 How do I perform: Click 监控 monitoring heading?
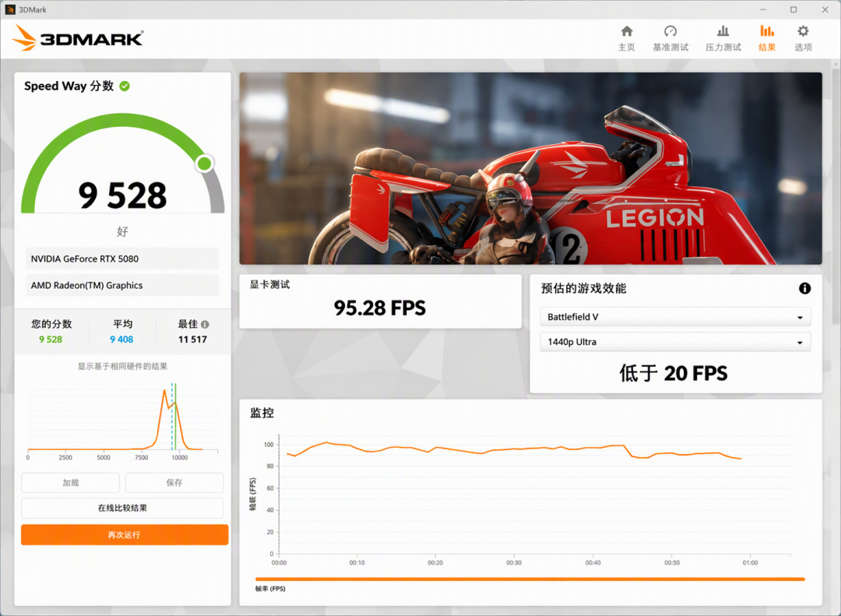pos(262,413)
